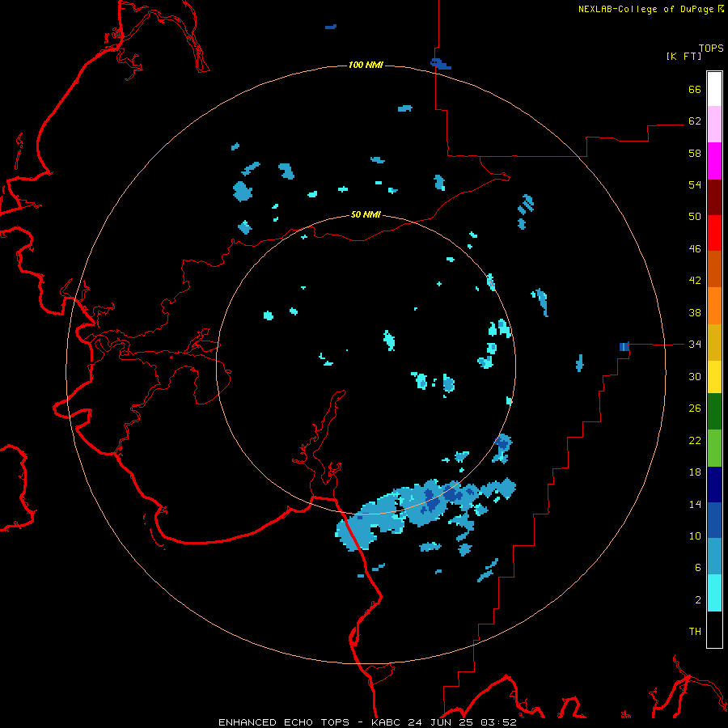Click the legend value 38
The image size is (728, 728).
pyautogui.click(x=695, y=312)
